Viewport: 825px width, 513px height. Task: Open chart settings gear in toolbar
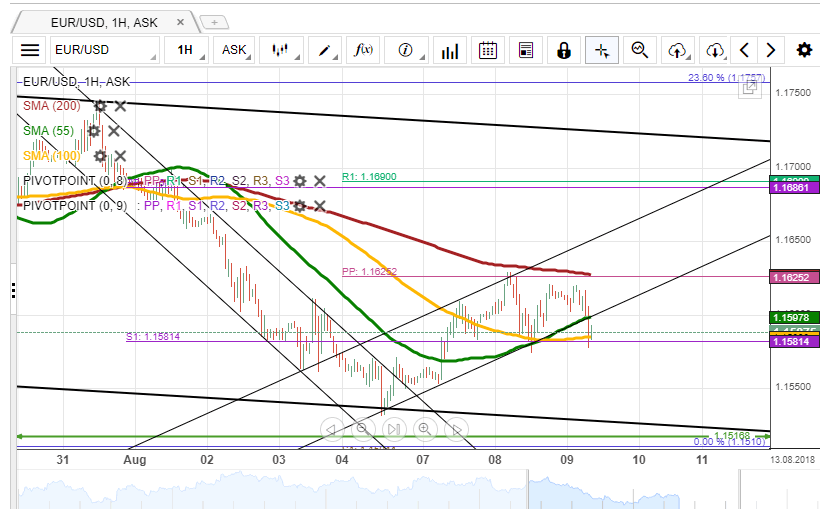(804, 50)
